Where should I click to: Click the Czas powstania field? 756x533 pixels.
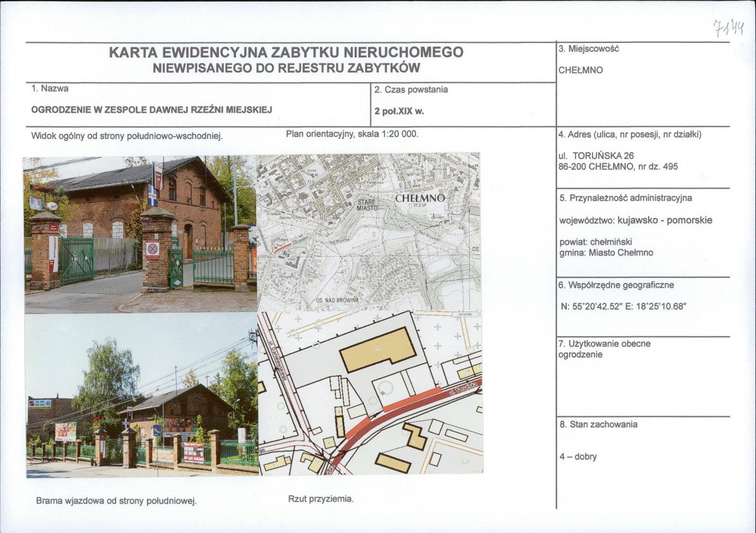tap(413, 90)
